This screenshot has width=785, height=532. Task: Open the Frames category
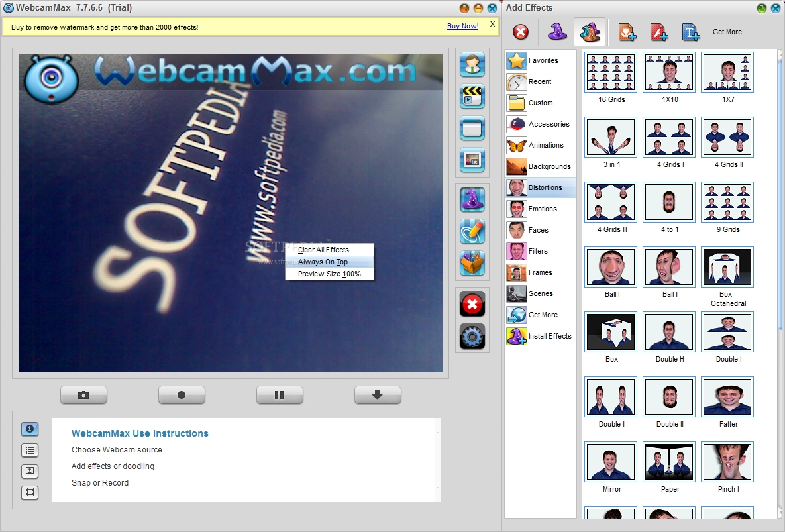coord(541,272)
